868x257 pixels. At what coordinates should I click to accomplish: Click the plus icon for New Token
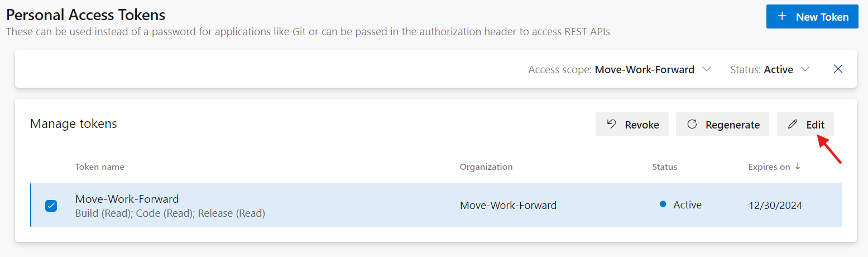point(783,17)
